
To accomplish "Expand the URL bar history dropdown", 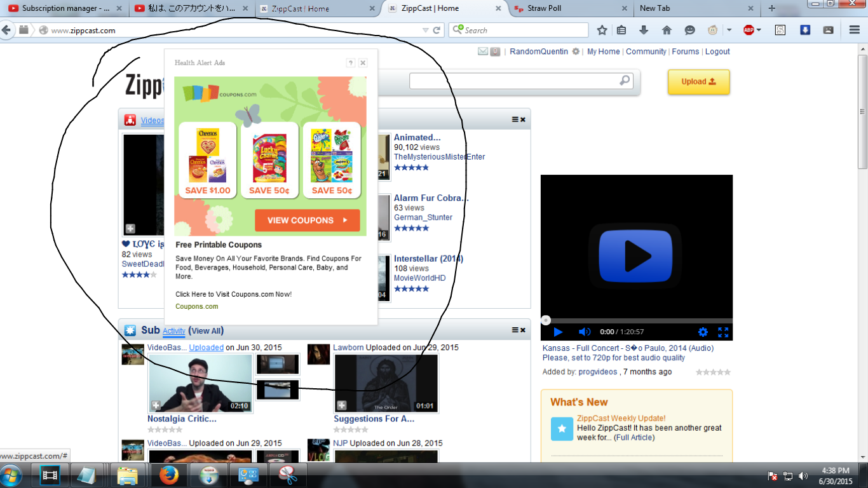I will (x=426, y=30).
